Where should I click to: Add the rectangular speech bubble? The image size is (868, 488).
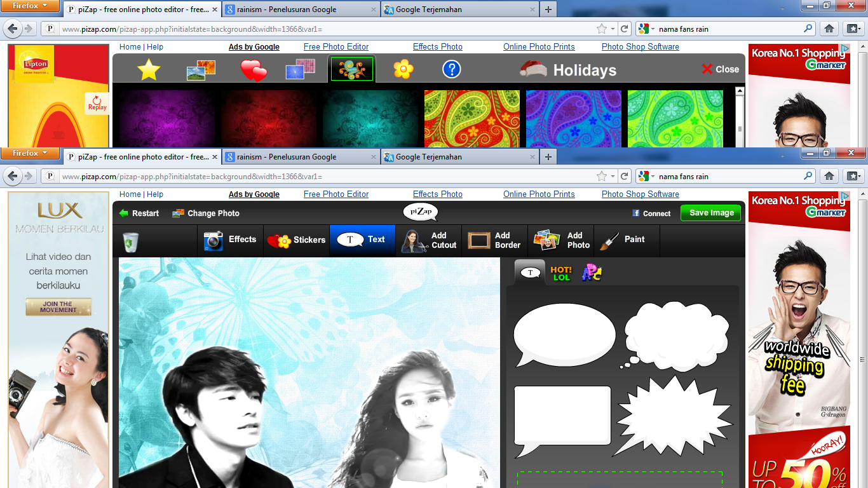[562, 421]
